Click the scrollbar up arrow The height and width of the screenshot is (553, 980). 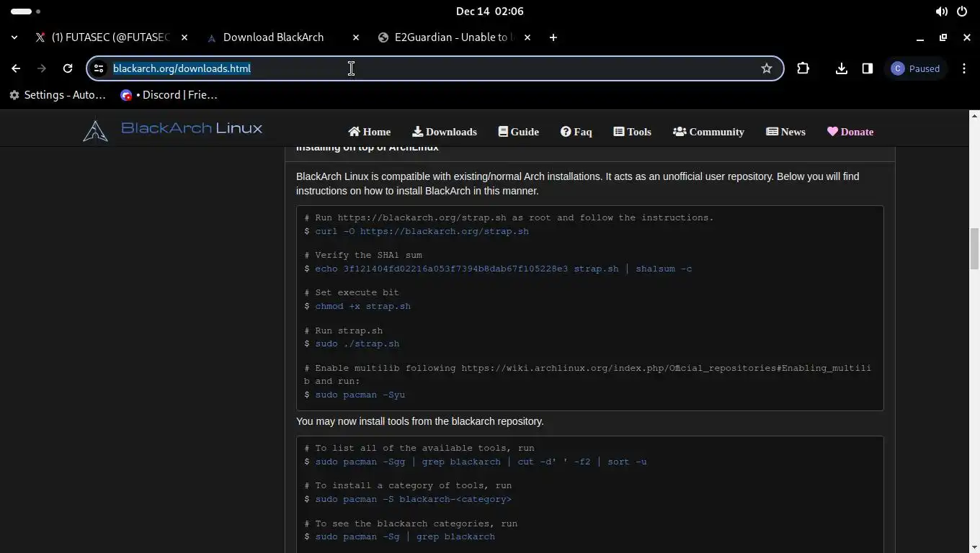click(974, 115)
